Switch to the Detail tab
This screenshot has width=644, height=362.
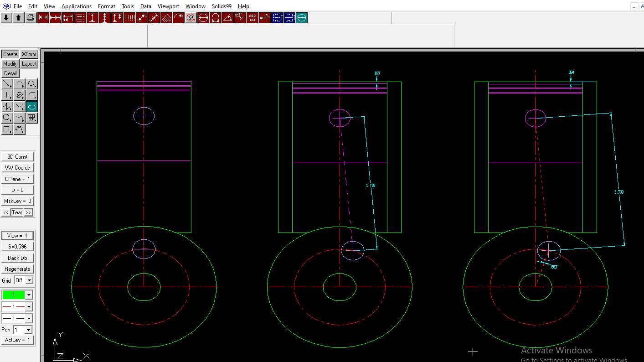tap(10, 73)
